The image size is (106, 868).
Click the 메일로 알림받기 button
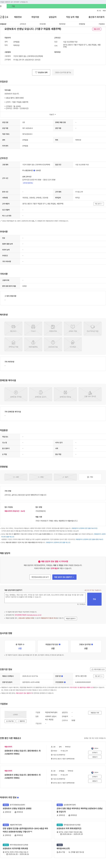click(x=71, y=619)
